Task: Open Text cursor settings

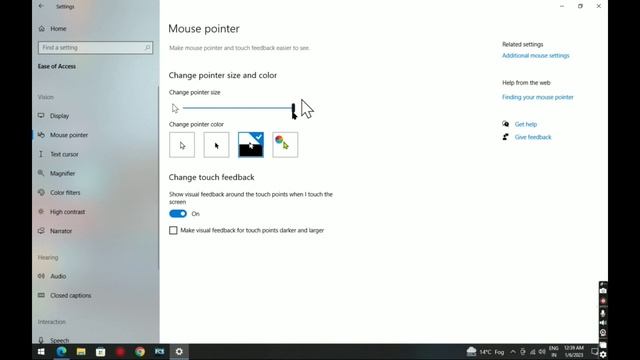Action: (x=64, y=154)
